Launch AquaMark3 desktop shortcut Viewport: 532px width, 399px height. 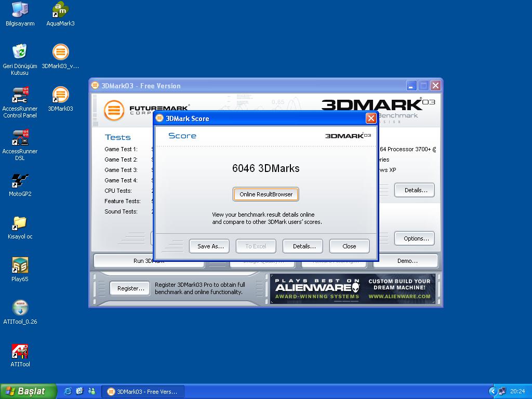tap(60, 14)
